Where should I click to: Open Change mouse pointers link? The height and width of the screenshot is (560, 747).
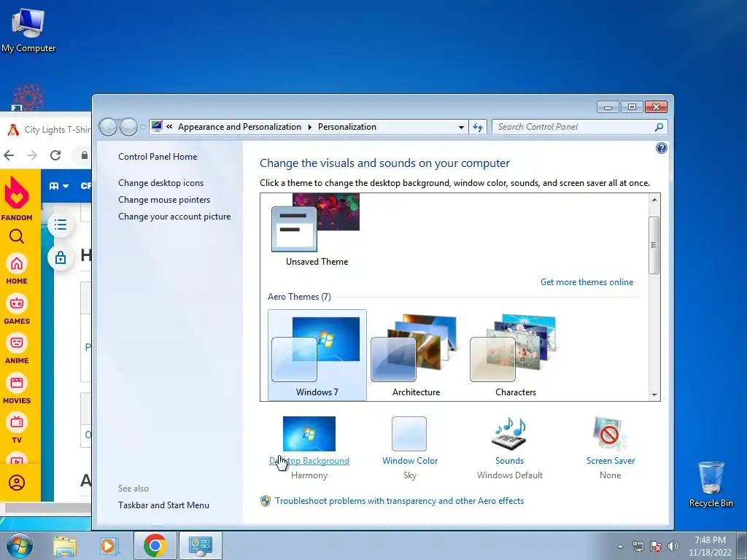[x=164, y=200]
